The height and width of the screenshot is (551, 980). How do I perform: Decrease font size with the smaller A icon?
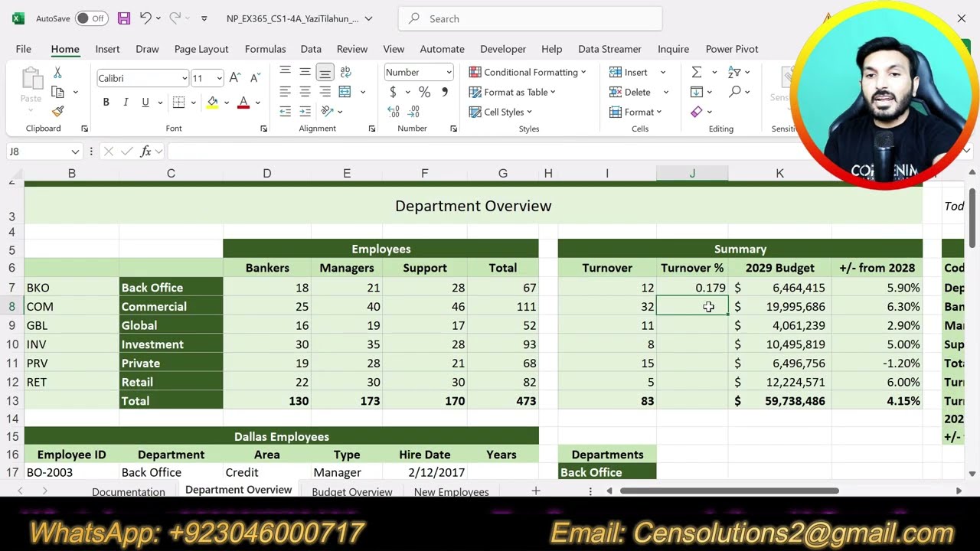[x=253, y=78]
